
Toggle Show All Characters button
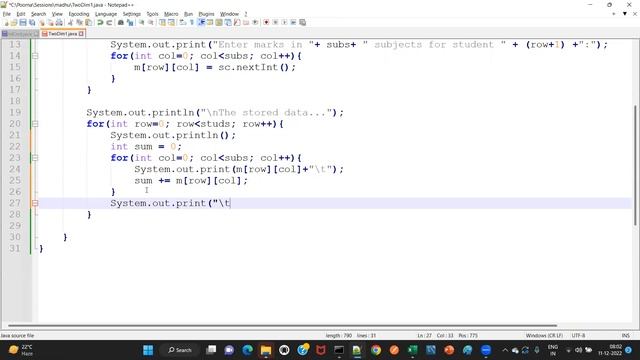pyautogui.click(x=191, y=22)
